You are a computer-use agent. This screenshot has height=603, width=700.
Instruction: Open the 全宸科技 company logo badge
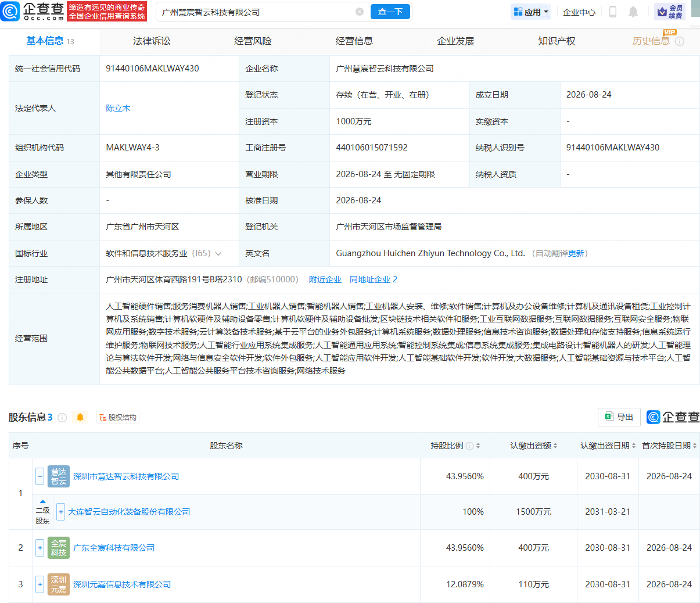[59, 548]
